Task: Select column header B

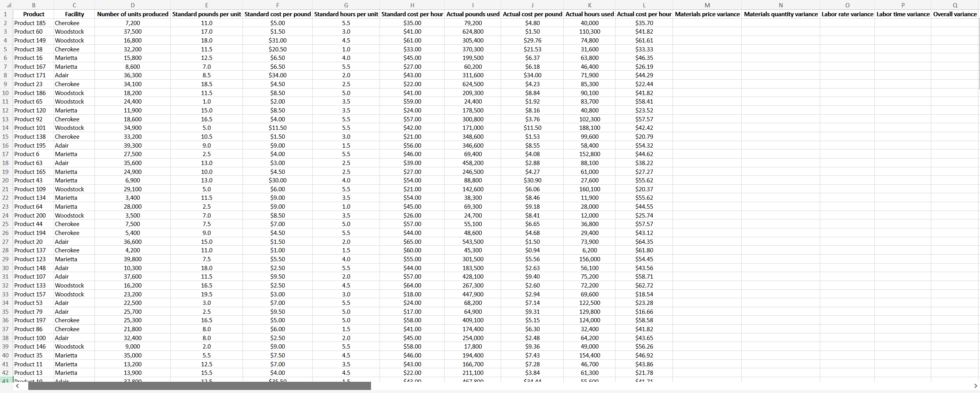Action: (34, 5)
